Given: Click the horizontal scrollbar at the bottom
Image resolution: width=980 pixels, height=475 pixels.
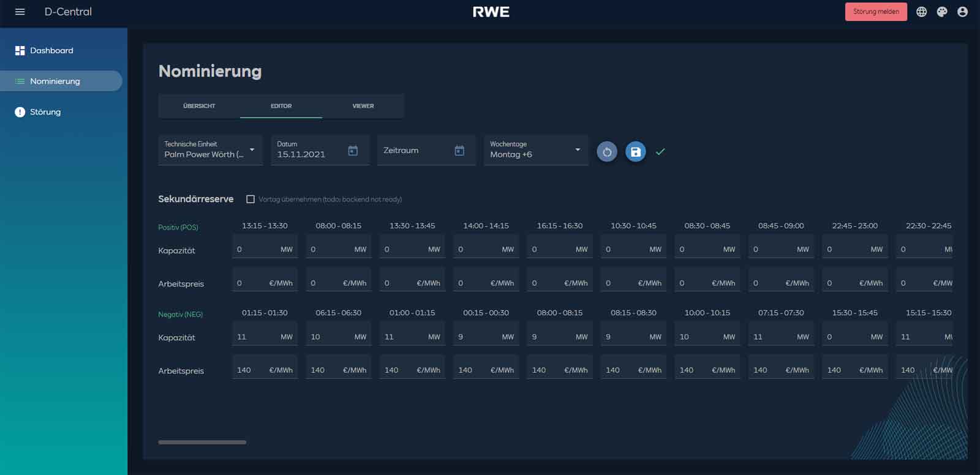Looking at the screenshot, I should 202,442.
